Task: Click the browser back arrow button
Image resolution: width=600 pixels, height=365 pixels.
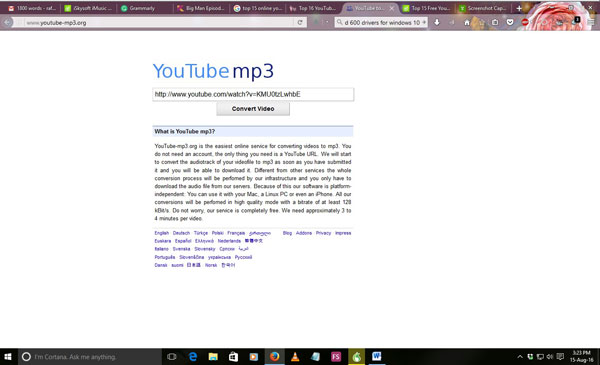Action: pyautogui.click(x=8, y=23)
